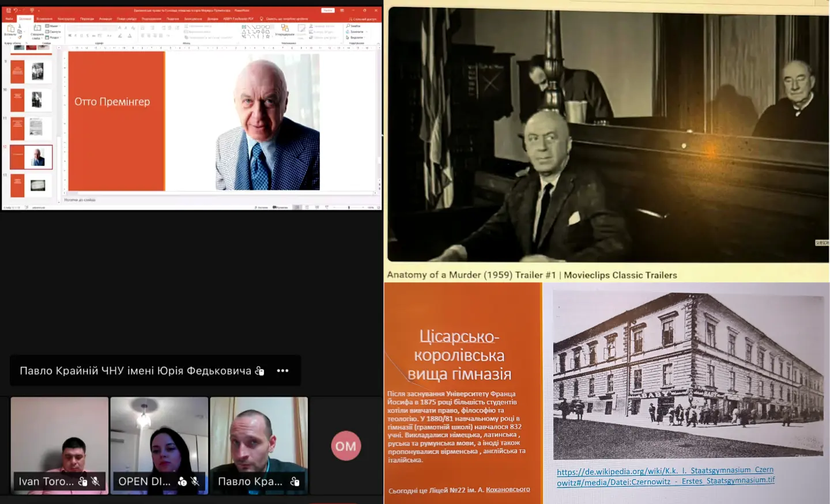This screenshot has width=830, height=504.
Task: Toggle Italic formatting in font group
Action: point(76,35)
